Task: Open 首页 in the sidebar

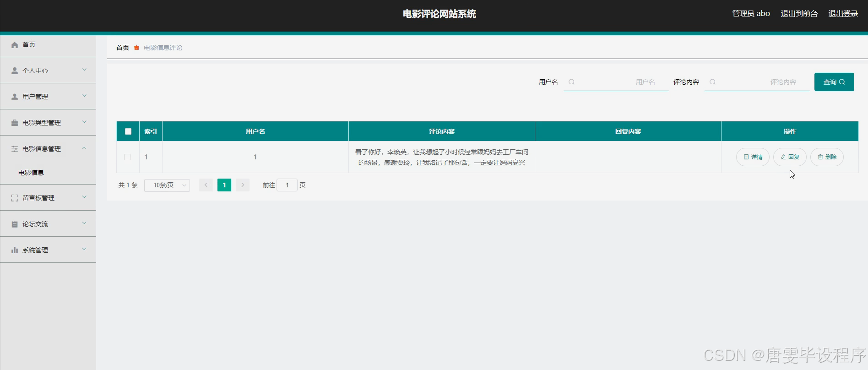Action: [x=48, y=45]
